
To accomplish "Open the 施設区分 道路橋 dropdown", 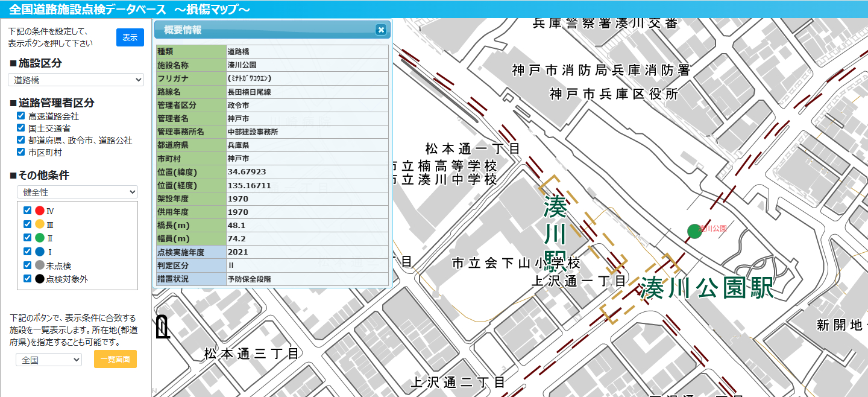I will 76,80.
